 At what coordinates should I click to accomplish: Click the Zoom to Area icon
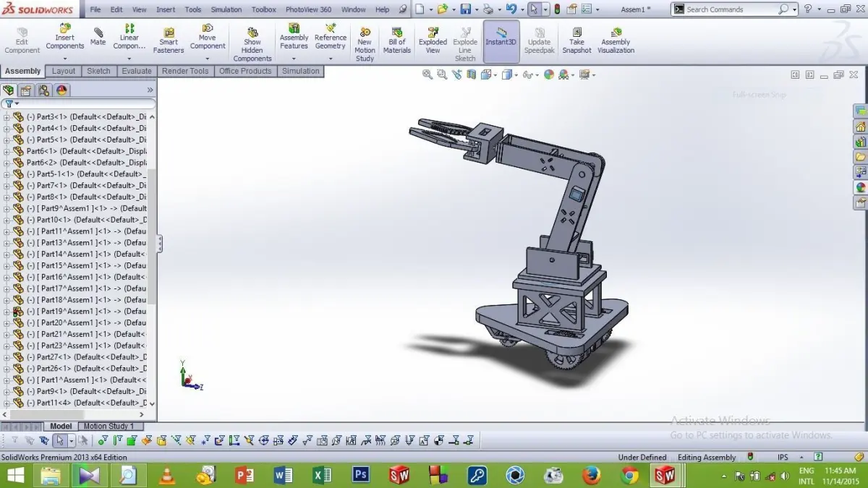[442, 74]
